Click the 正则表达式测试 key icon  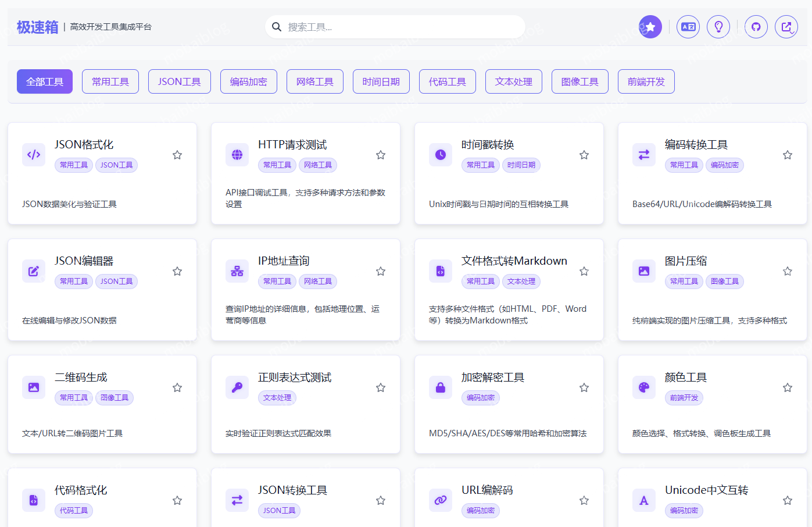pyautogui.click(x=237, y=387)
